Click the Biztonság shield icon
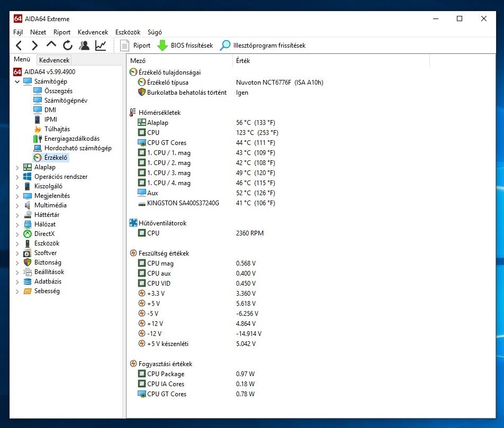 pyautogui.click(x=28, y=262)
